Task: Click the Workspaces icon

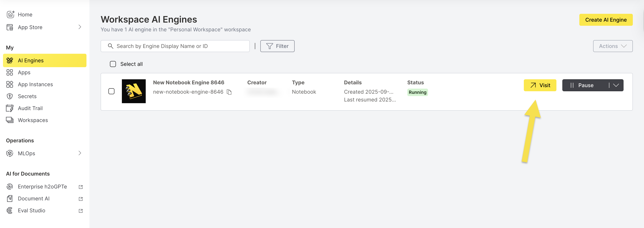Action: tap(10, 120)
